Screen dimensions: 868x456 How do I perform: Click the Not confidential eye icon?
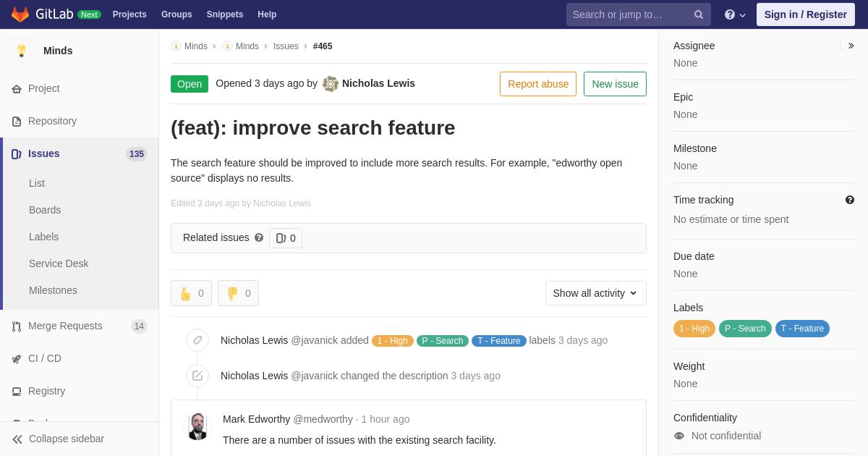click(x=679, y=436)
